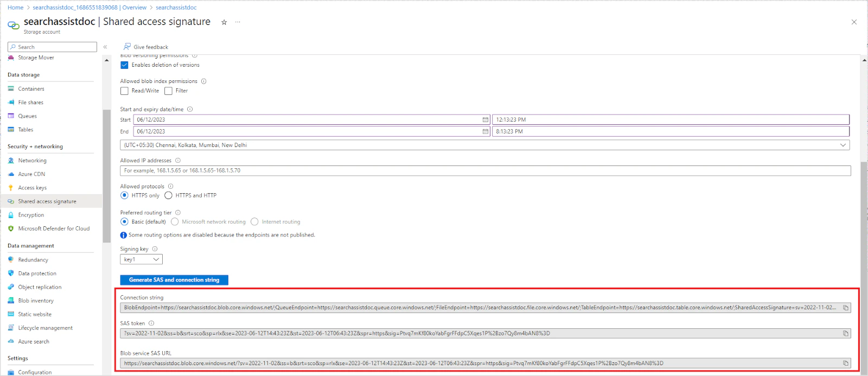The height and width of the screenshot is (376, 868).
Task: Select the Internet routing option
Action: 254,222
